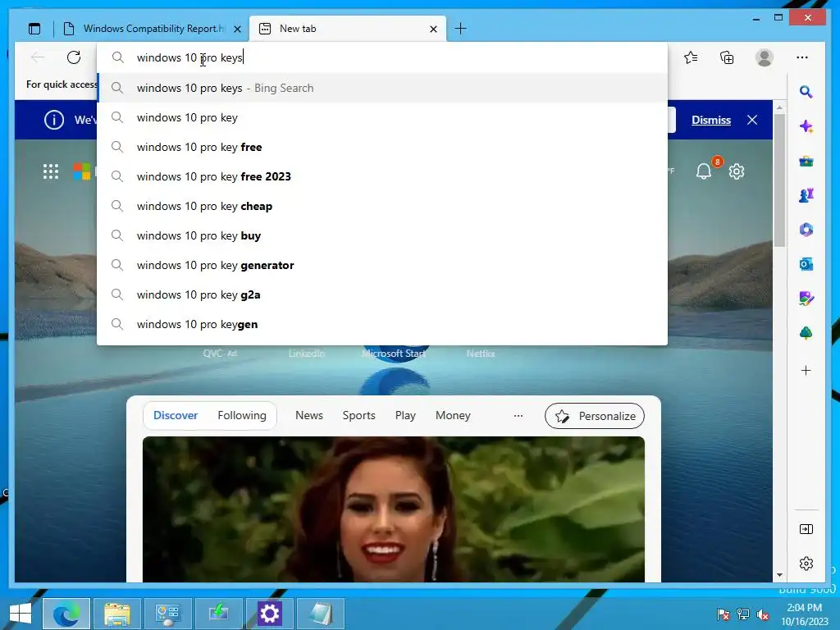
Task: Open the tab actions menu icon
Action: [34, 29]
